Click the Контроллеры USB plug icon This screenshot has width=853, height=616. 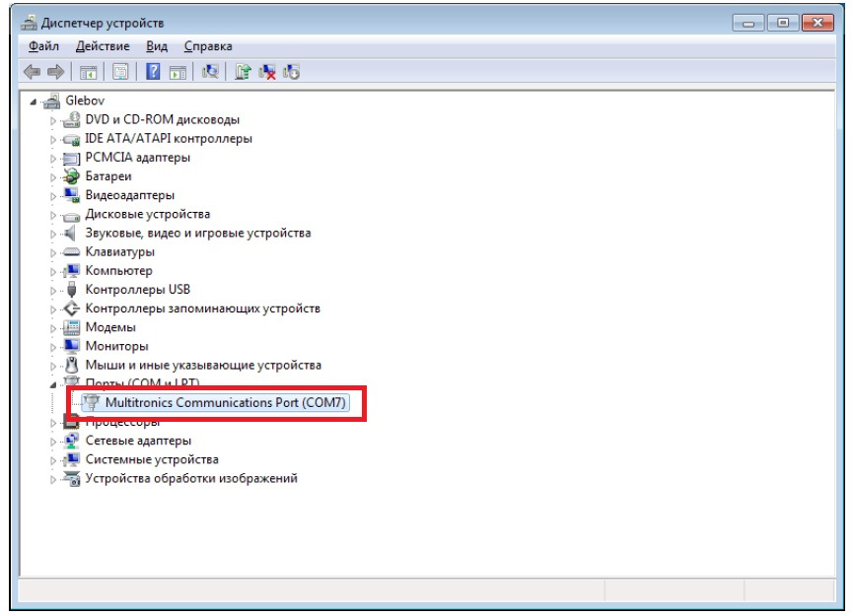[71, 289]
